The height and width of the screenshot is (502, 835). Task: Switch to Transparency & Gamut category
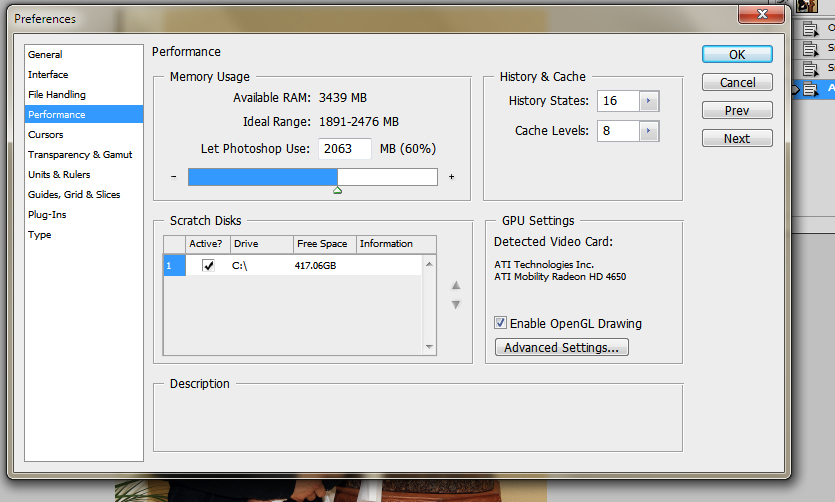tap(80, 155)
